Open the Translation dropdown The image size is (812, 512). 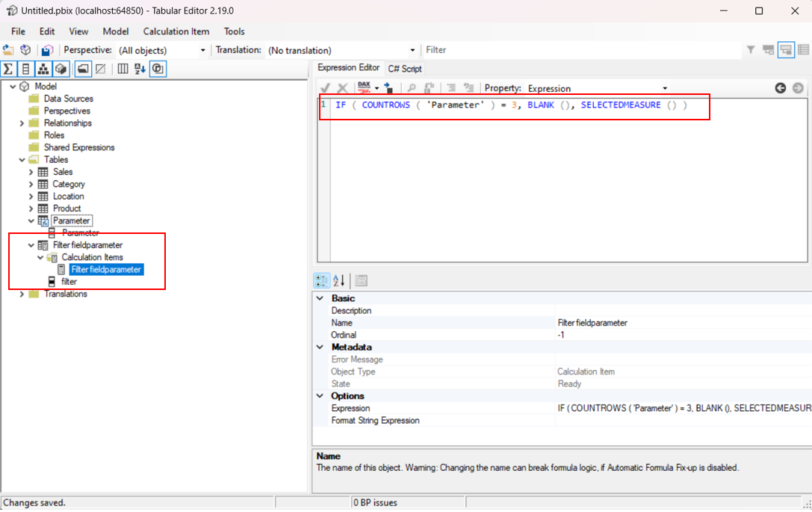tap(413, 50)
